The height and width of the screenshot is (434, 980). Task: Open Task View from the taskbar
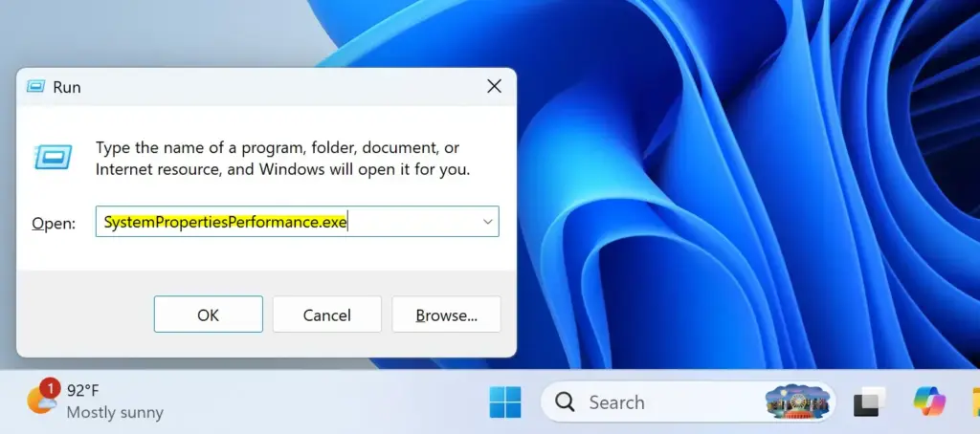tap(870, 402)
